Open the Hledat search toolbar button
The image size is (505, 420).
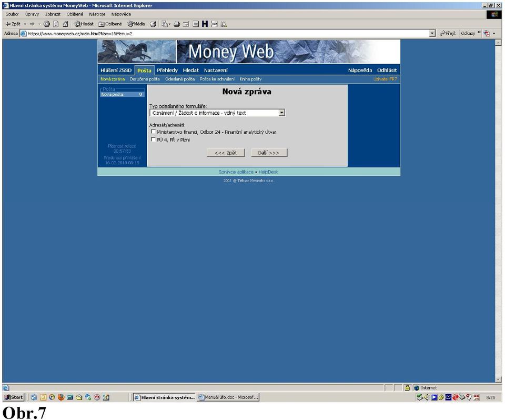84,24
